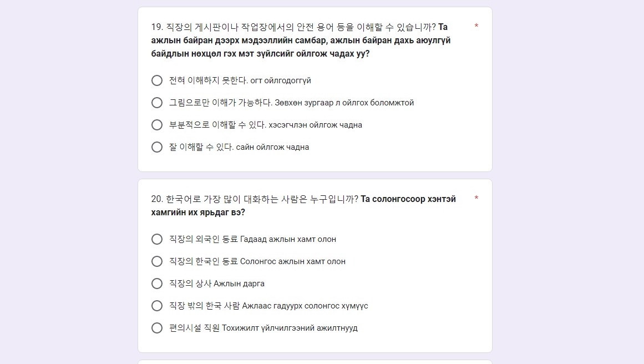Click label 'Гадаад ажлын хамт олон'
644x364 pixels.
[x=288, y=239]
